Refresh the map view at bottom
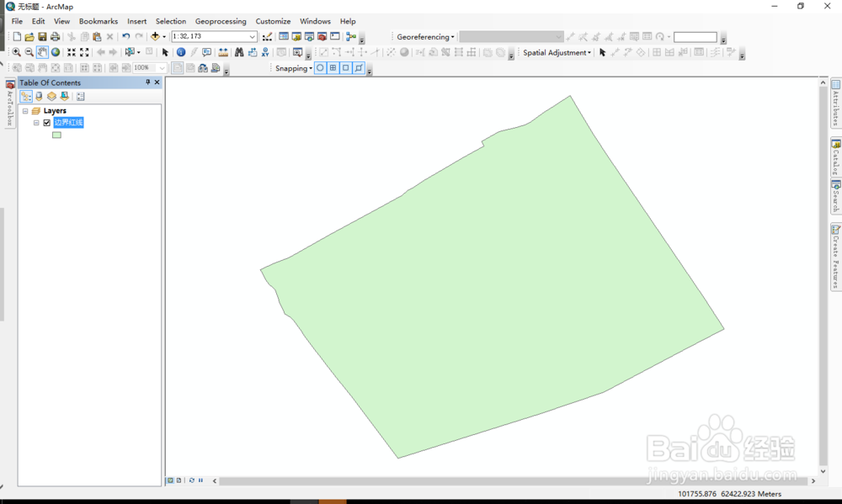Image resolution: width=842 pixels, height=504 pixels. (x=192, y=480)
